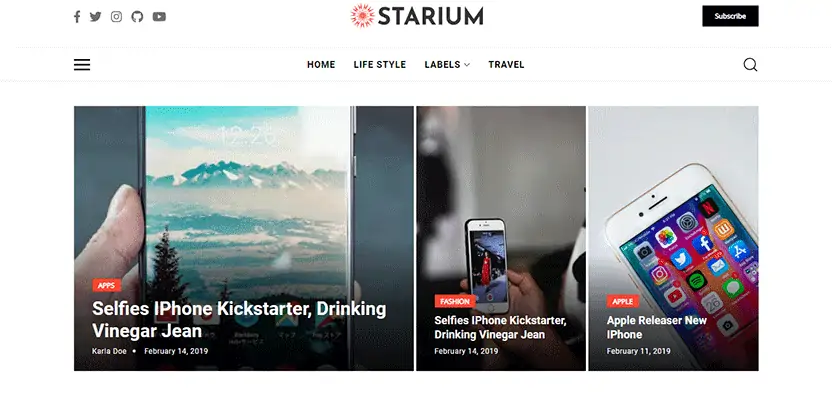Open the GitHub social icon
The image size is (832, 400).
pos(137,16)
